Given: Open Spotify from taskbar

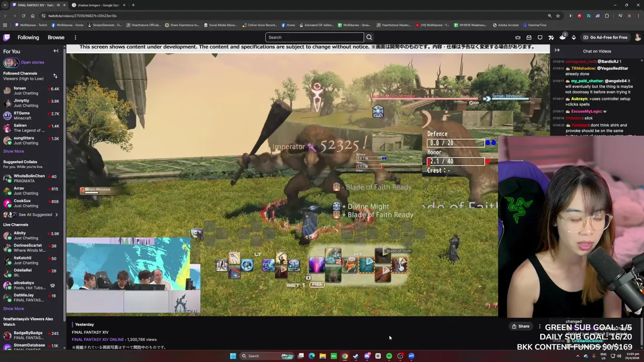Looking at the screenshot, I should (x=389, y=356).
